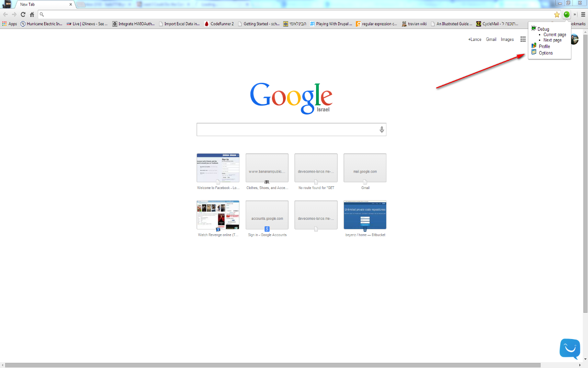Image resolution: width=588 pixels, height=368 pixels.
Task: Open the CycleMail bookmark
Action: point(497,24)
